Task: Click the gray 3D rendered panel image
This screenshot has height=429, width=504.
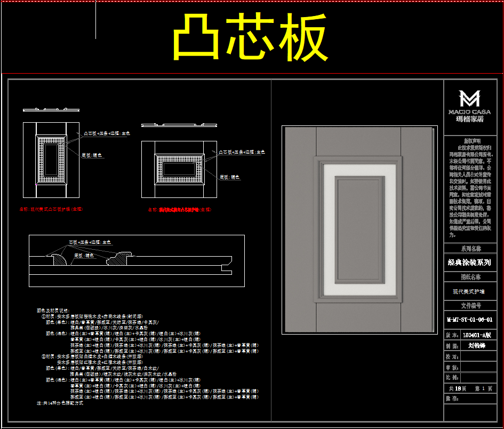Action: pos(359,229)
